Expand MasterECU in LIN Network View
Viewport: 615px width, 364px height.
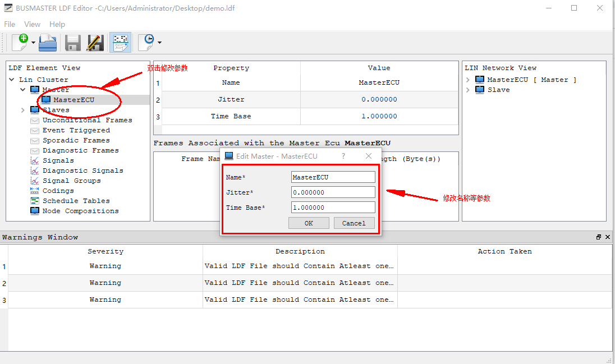(468, 80)
